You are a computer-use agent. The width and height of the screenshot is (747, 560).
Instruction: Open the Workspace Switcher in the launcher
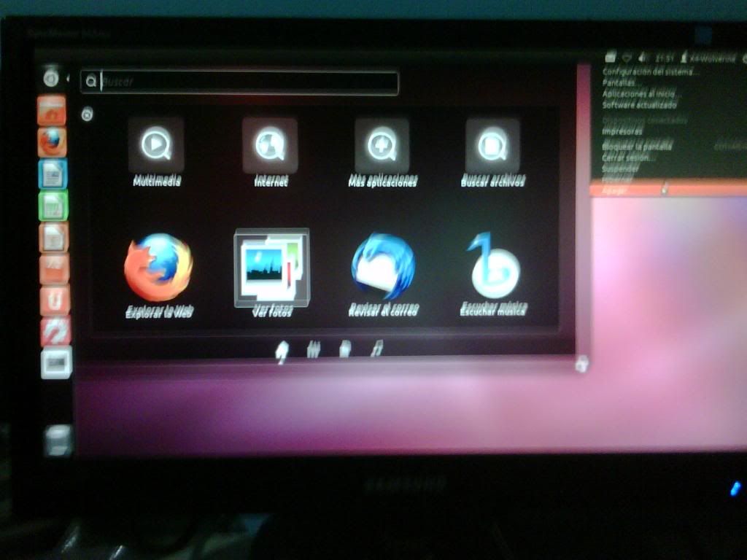point(57,363)
